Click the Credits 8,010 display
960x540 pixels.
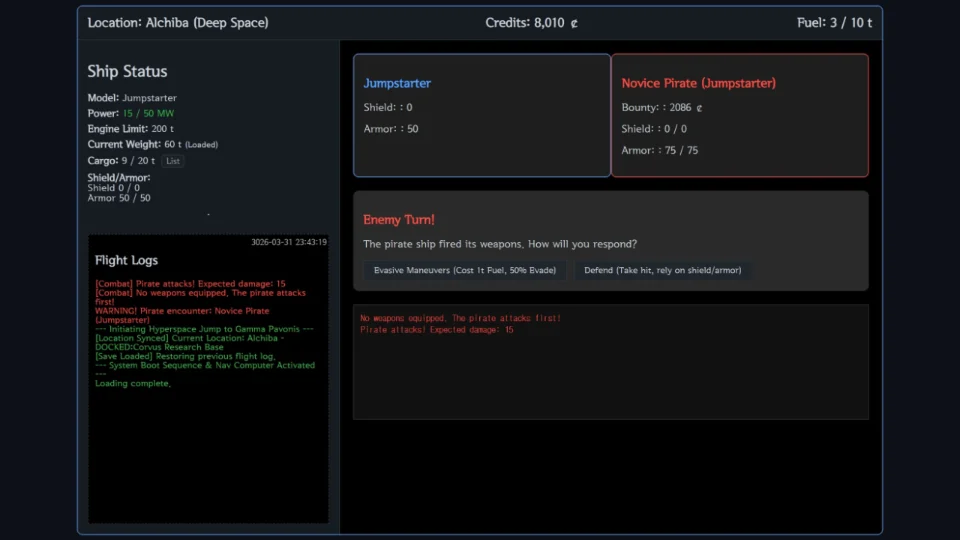pyautogui.click(x=531, y=23)
